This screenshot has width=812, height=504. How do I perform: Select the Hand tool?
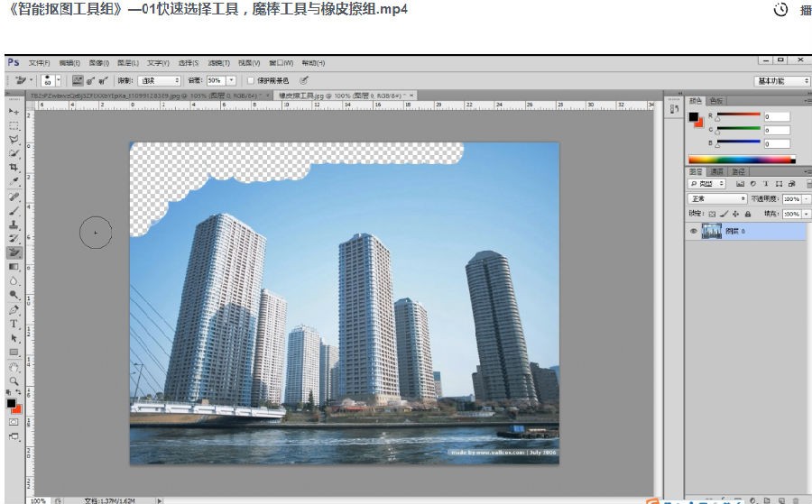click(14, 367)
